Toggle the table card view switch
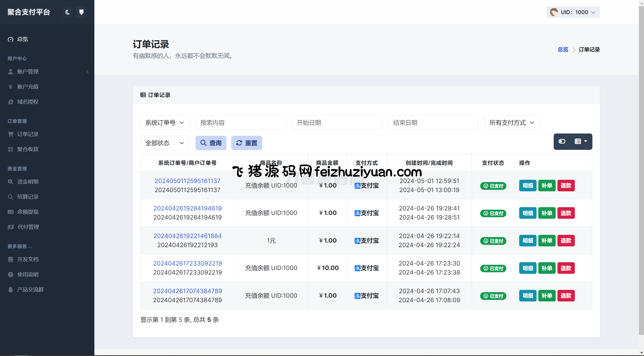 pos(562,141)
